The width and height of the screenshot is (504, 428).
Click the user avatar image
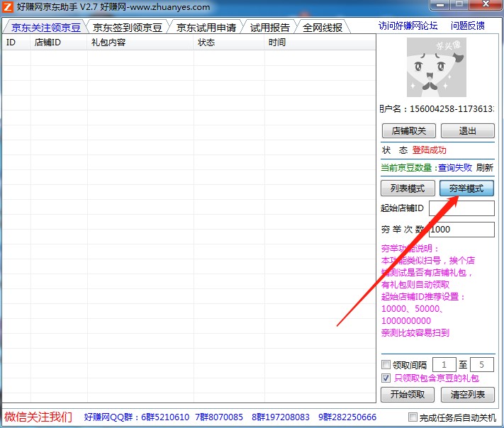[x=436, y=67]
